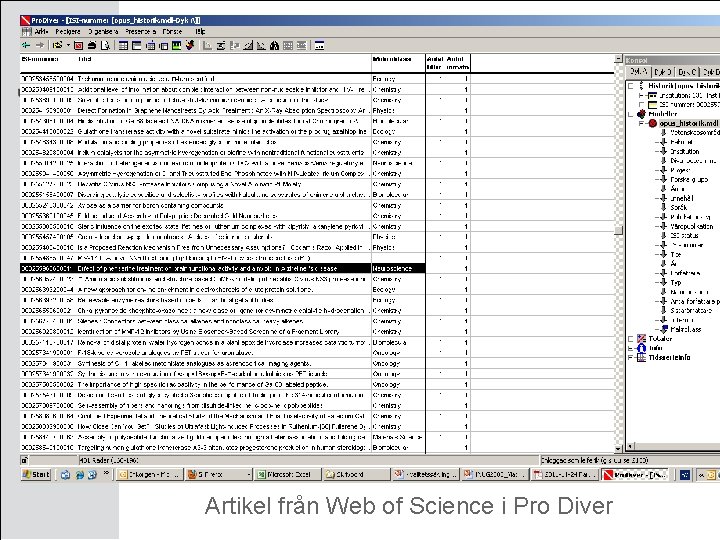The width and height of the screenshot is (720, 540).
Task: Click the first greyed grid toolbar icon
Action: tap(288, 45)
